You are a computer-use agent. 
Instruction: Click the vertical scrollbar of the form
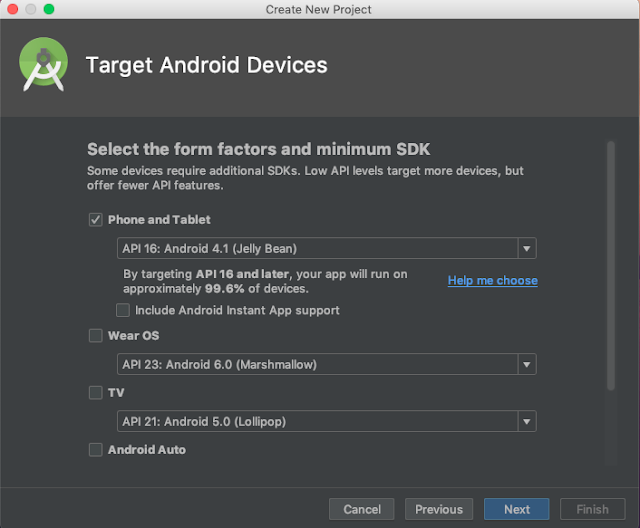coord(610,265)
